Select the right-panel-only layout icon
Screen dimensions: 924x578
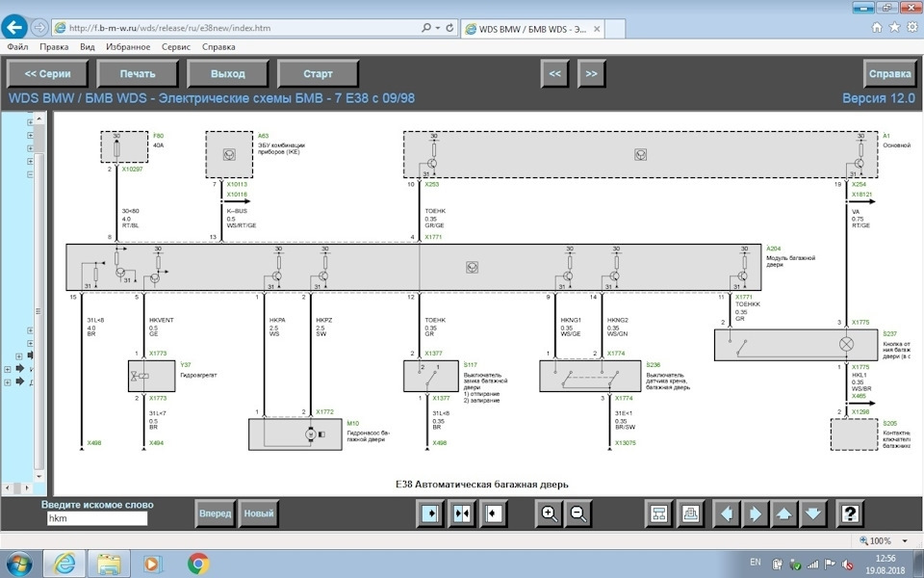[x=493, y=513]
